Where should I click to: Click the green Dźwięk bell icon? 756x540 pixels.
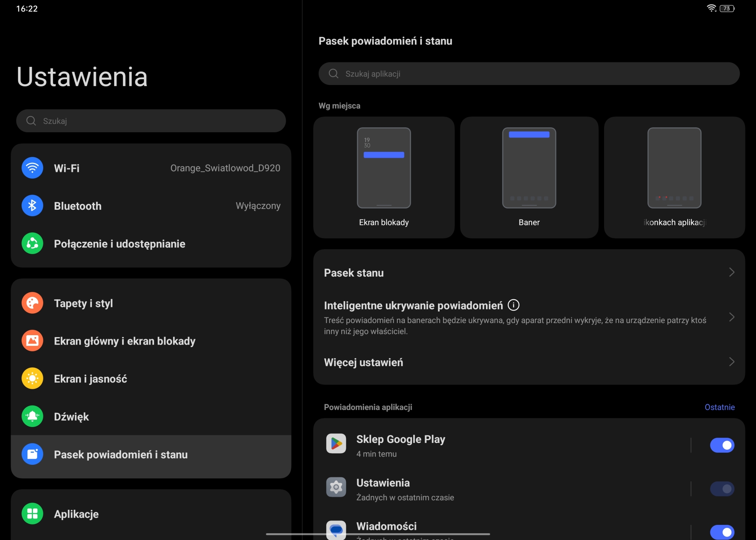[x=32, y=416]
